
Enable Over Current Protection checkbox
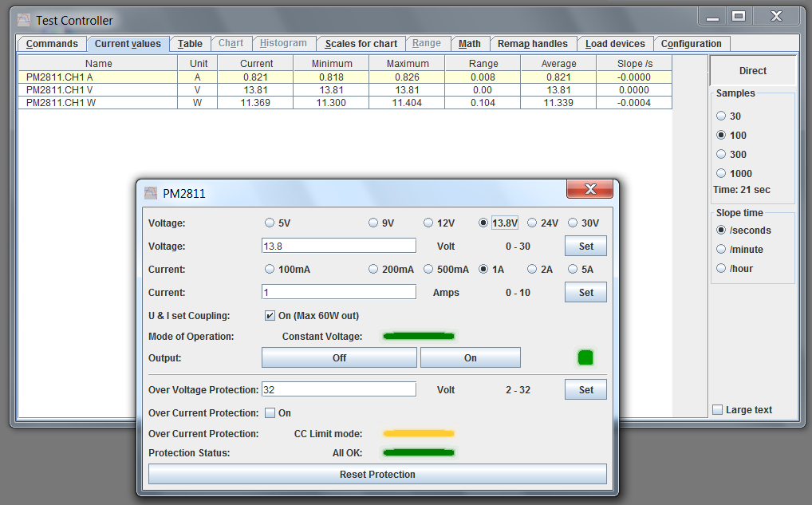click(x=270, y=413)
